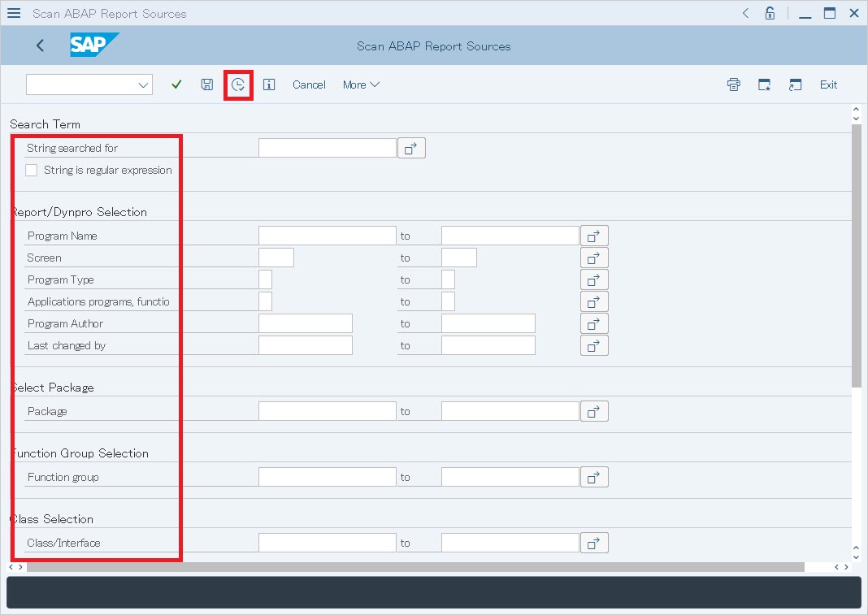Click the Function group to field
This screenshot has height=615, width=868.
(510, 477)
